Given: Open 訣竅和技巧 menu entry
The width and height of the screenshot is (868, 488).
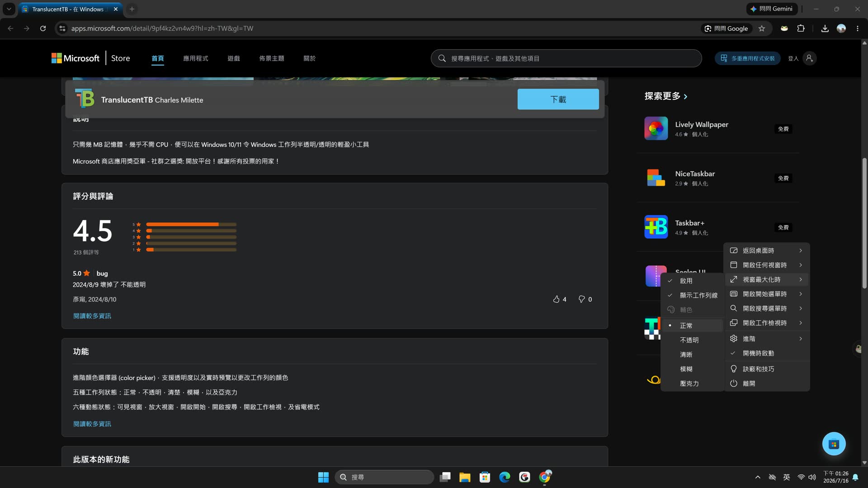Looking at the screenshot, I should (x=767, y=369).
